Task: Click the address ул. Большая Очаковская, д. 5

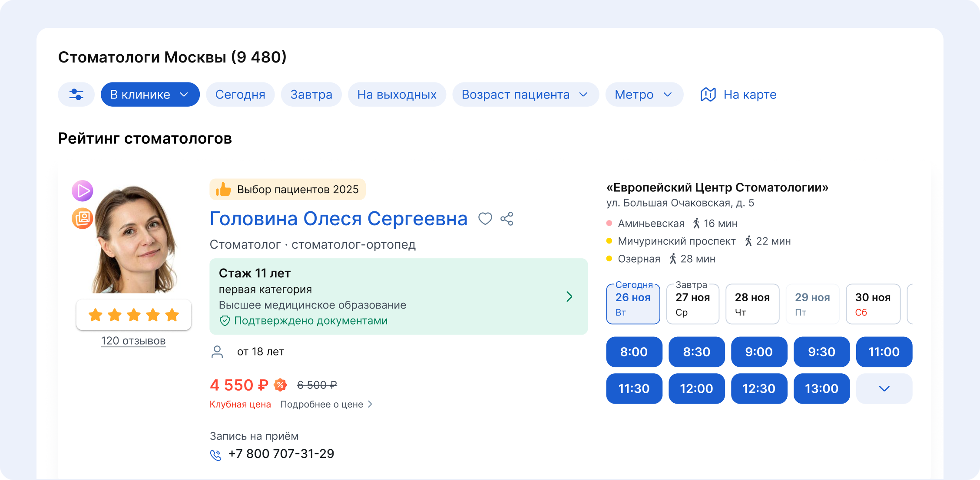Action: click(x=680, y=203)
